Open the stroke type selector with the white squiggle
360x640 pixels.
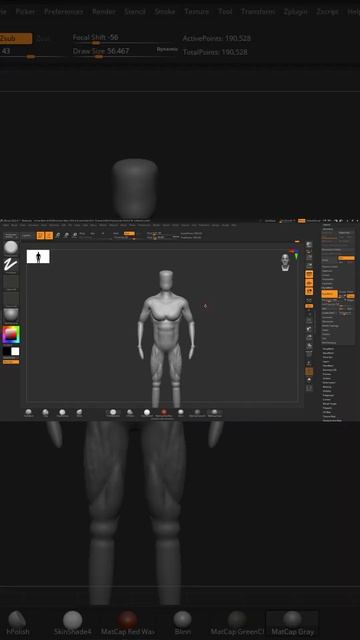(11, 265)
